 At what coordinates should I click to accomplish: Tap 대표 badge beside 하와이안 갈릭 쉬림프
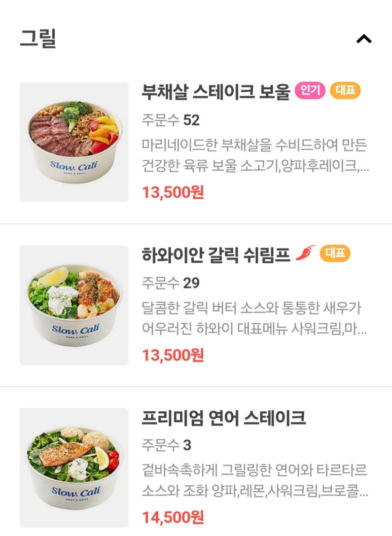point(335,254)
